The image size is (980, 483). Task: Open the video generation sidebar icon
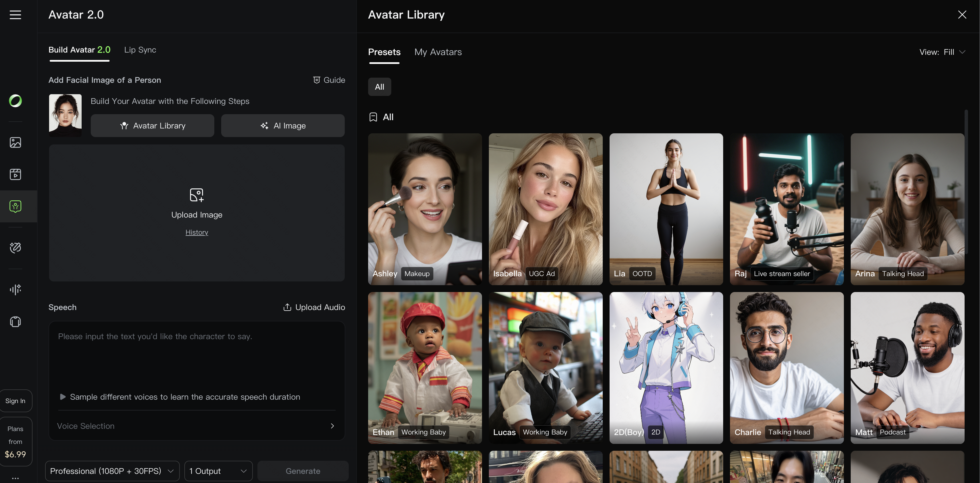tap(15, 174)
